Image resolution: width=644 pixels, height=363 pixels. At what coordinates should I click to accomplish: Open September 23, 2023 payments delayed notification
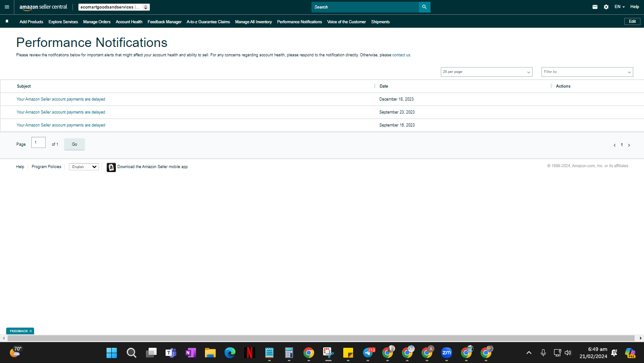point(61,112)
